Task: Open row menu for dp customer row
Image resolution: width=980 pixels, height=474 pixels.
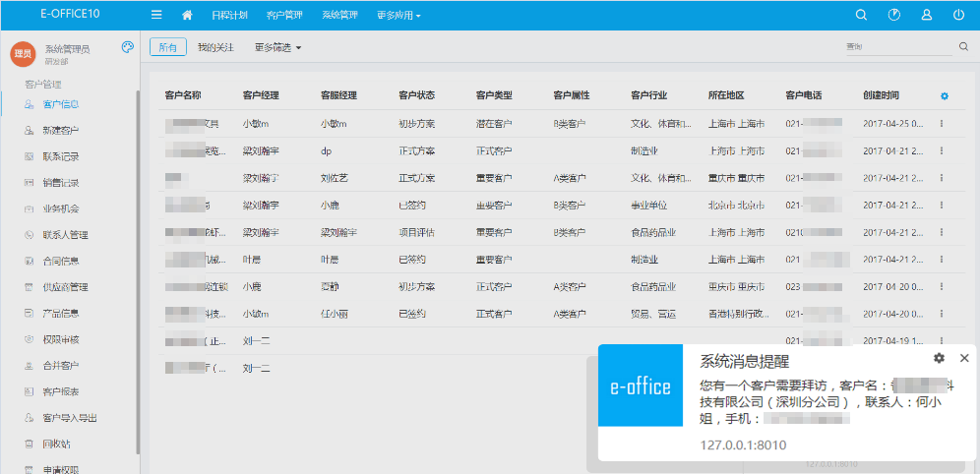Action: pyautogui.click(x=942, y=151)
